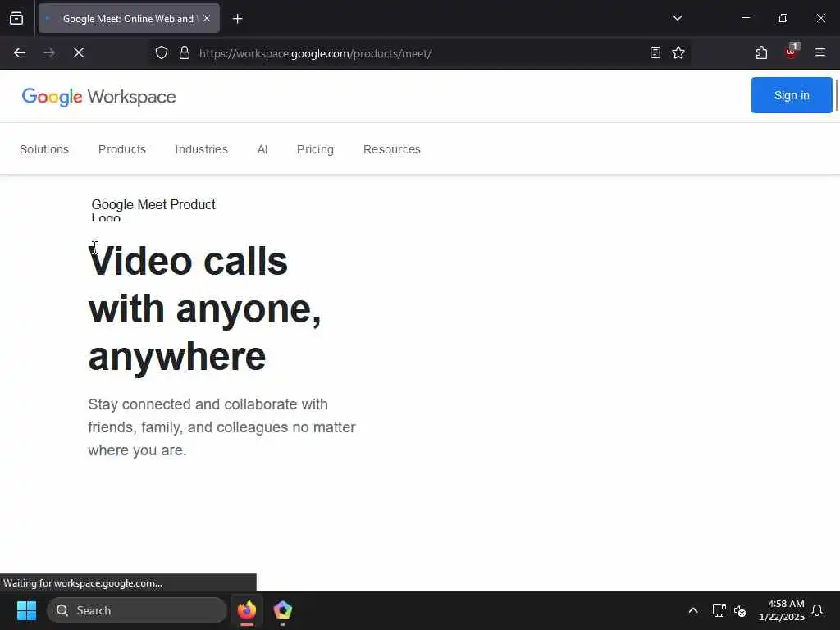The image size is (840, 630).
Task: Open the colorful pentagon taskbar app
Action: pyautogui.click(x=282, y=610)
